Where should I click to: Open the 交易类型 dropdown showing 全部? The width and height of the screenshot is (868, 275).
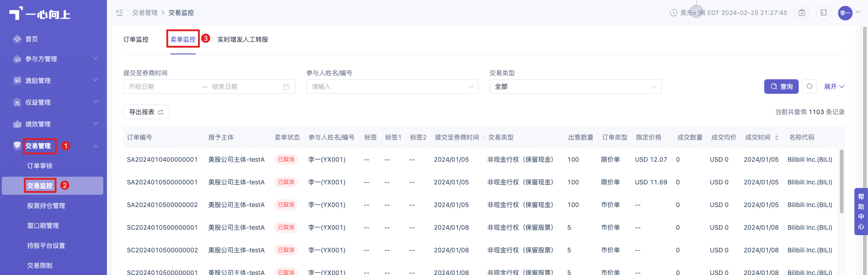575,87
